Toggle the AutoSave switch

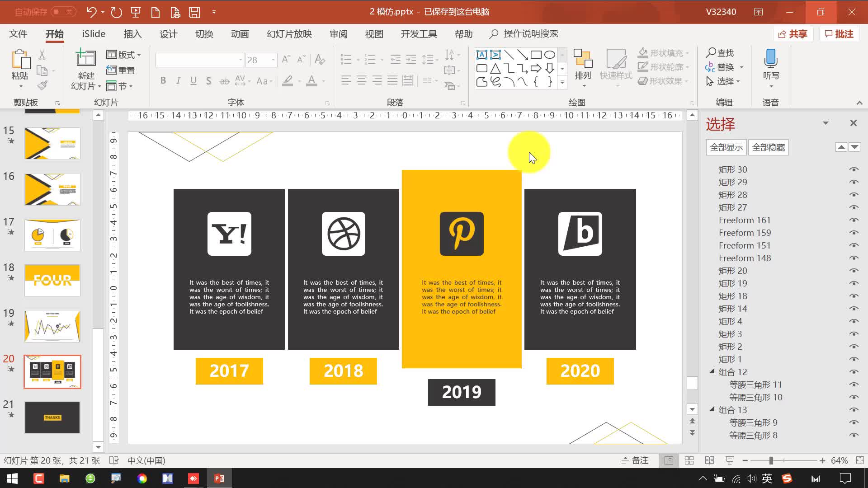coord(63,12)
